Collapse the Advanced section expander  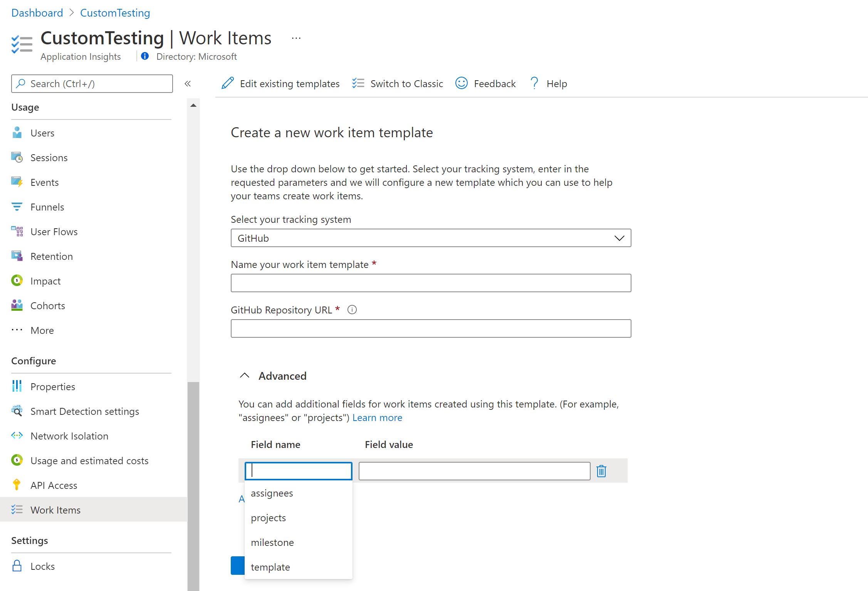[245, 376]
